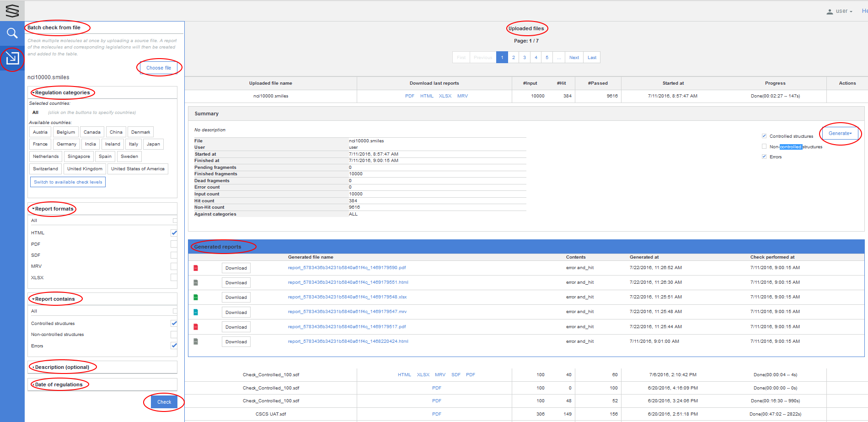Click the application logo icon
Image resolution: width=868 pixels, height=422 pixels.
coord(12,11)
